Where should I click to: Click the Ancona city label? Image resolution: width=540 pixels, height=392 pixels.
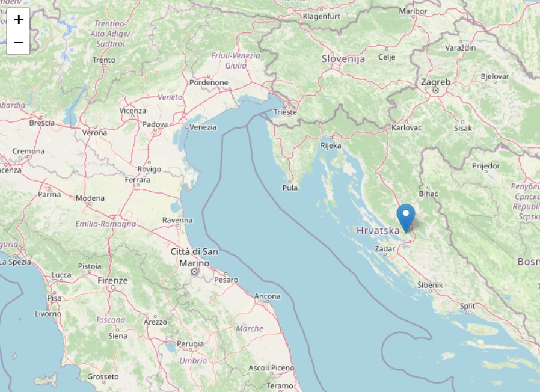tap(267, 296)
